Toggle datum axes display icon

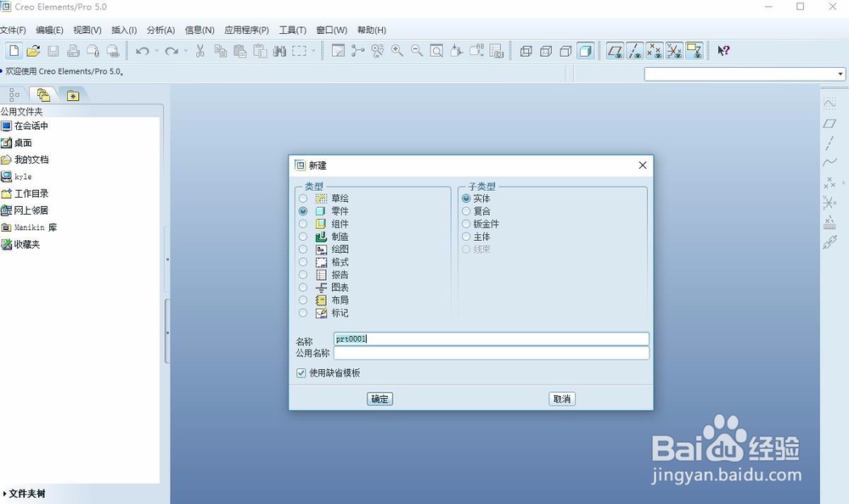pos(634,51)
